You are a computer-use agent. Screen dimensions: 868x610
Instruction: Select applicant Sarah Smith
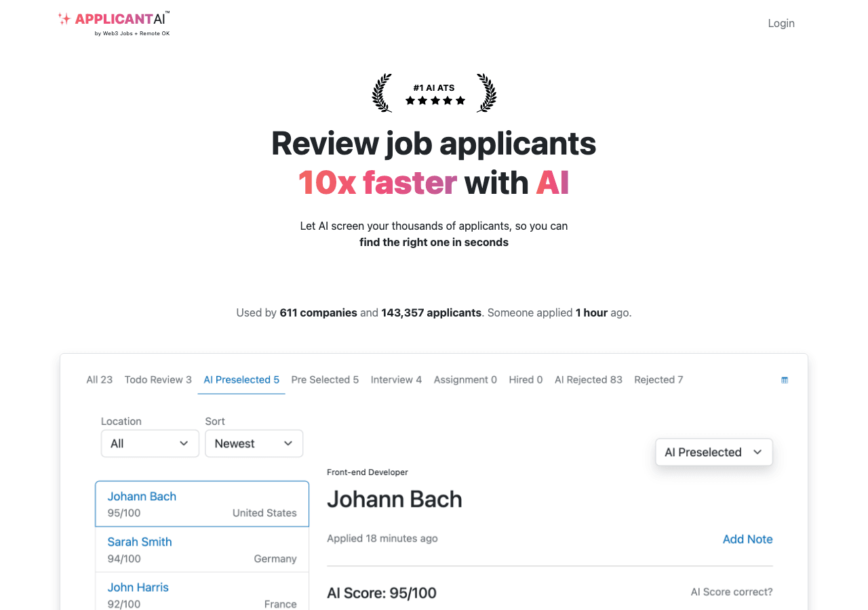[202, 550]
